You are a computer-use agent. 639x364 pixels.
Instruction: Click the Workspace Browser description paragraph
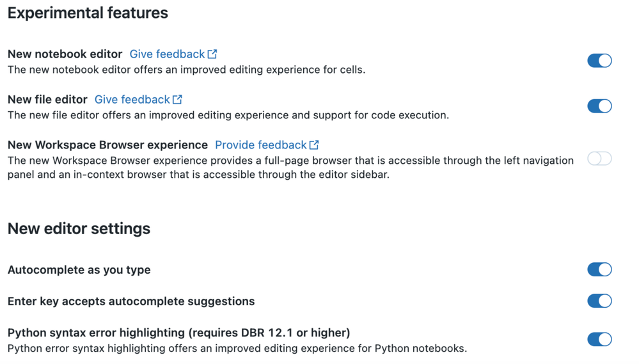290,167
